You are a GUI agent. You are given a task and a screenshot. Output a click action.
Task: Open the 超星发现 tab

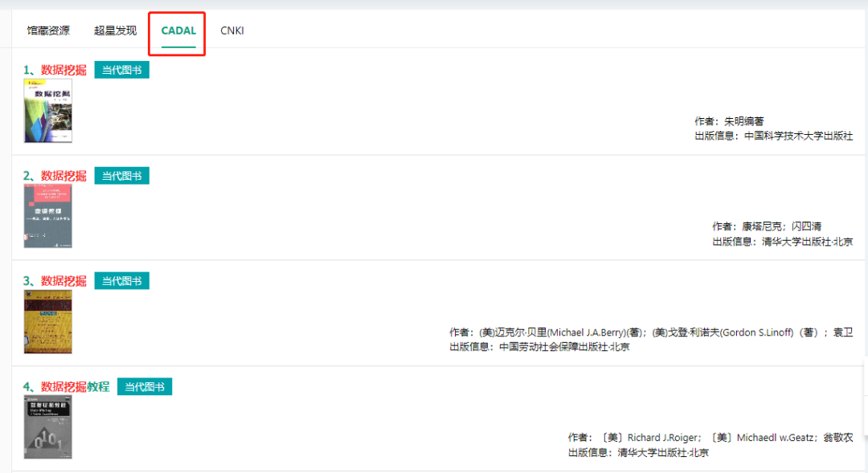(115, 31)
